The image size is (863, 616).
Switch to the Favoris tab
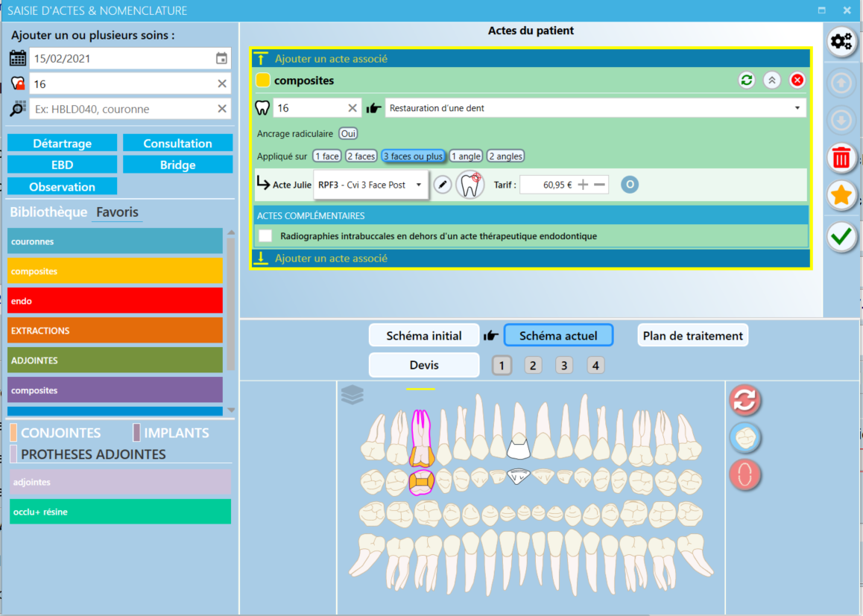coord(117,212)
